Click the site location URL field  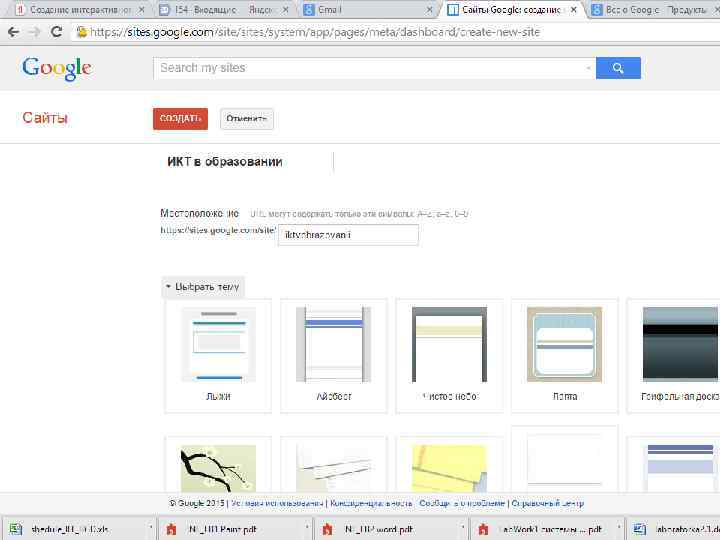pos(348,235)
